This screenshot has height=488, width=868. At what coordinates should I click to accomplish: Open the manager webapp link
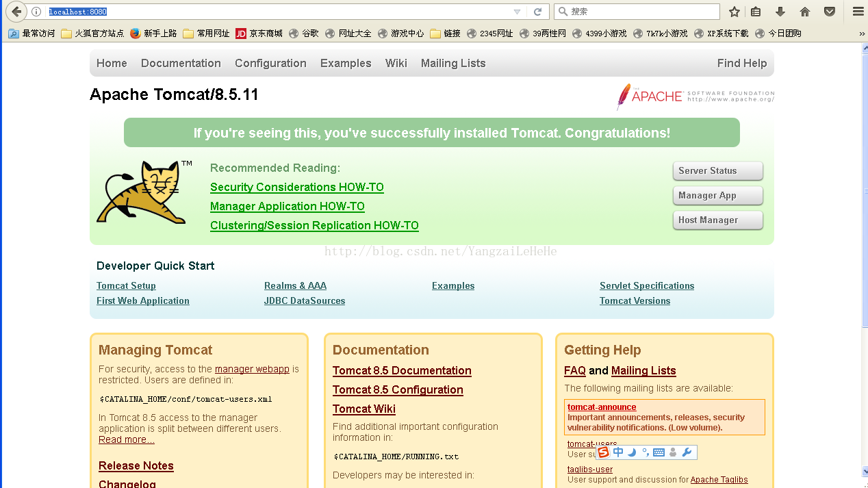click(x=252, y=369)
